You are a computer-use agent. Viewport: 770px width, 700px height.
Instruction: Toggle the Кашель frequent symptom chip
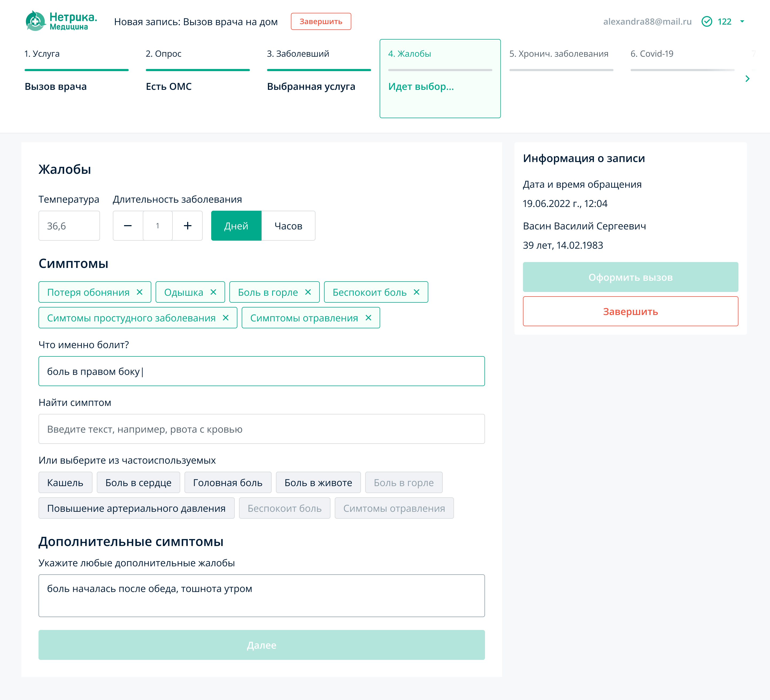coord(65,483)
